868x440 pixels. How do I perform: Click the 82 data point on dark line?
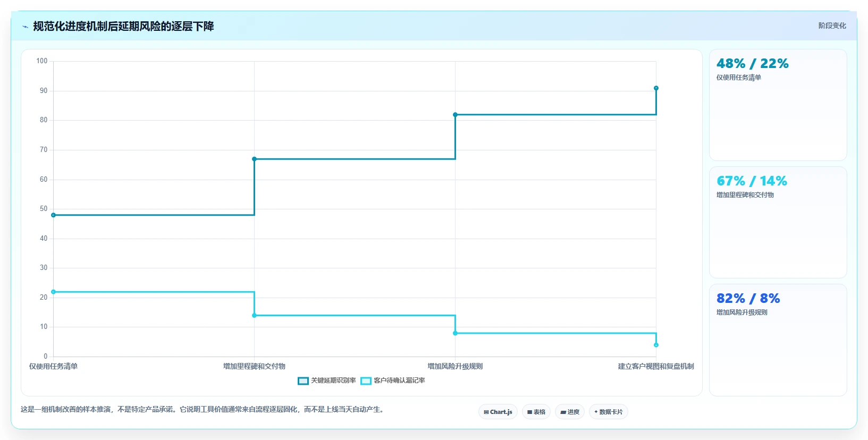[x=455, y=115]
